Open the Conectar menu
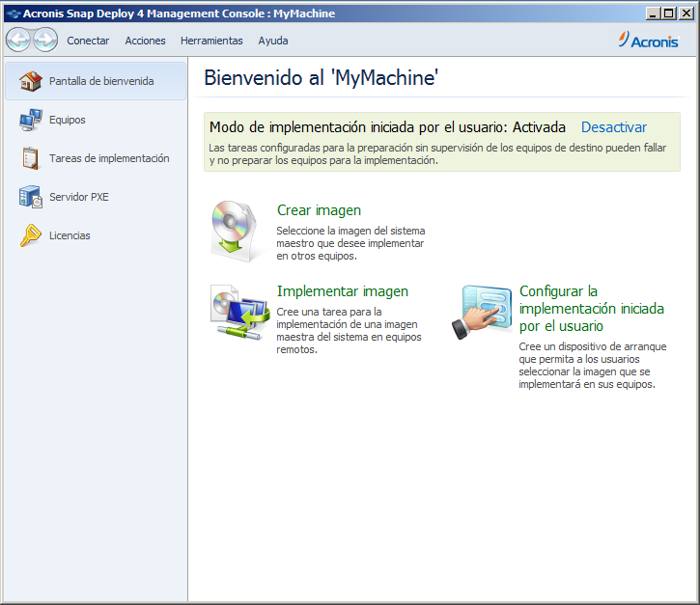This screenshot has width=700, height=605. pyautogui.click(x=88, y=41)
